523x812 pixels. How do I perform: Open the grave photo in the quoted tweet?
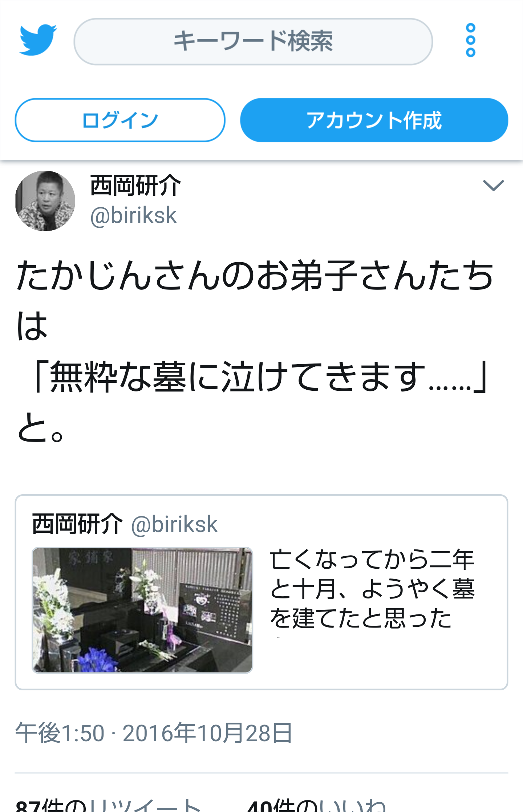point(142,610)
